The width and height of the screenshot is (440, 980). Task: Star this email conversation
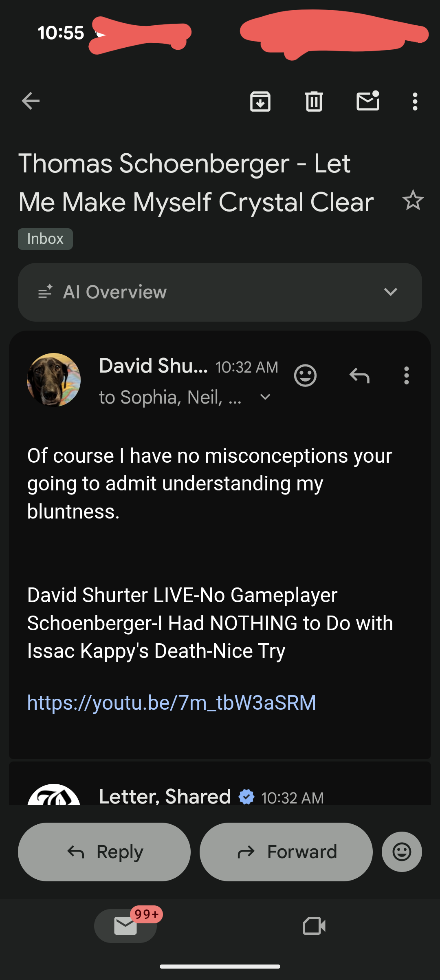pyautogui.click(x=413, y=201)
